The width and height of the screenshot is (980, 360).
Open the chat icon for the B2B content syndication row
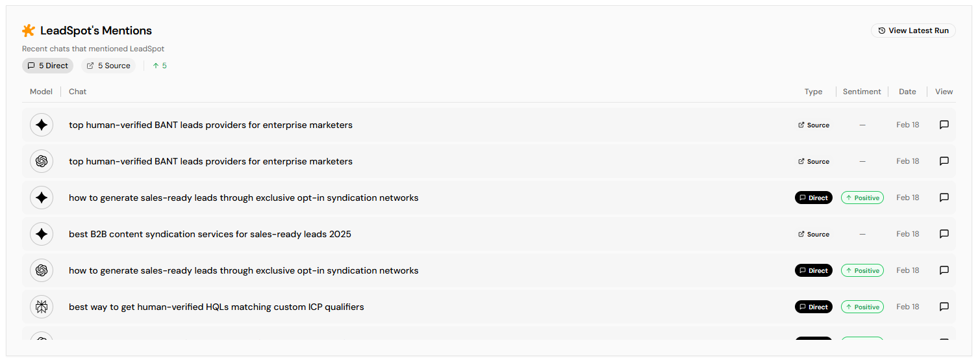[x=944, y=234]
